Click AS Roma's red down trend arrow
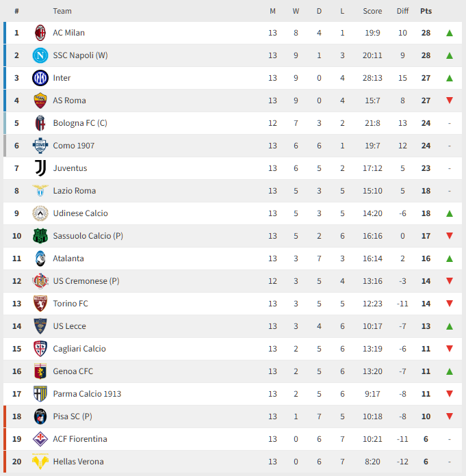 click(x=450, y=101)
